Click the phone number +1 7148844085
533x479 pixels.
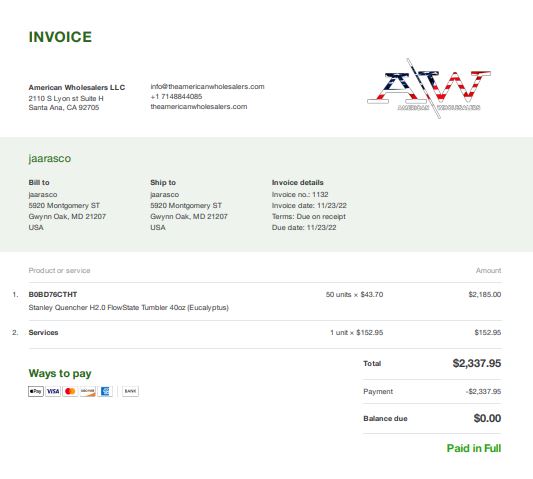click(x=176, y=97)
